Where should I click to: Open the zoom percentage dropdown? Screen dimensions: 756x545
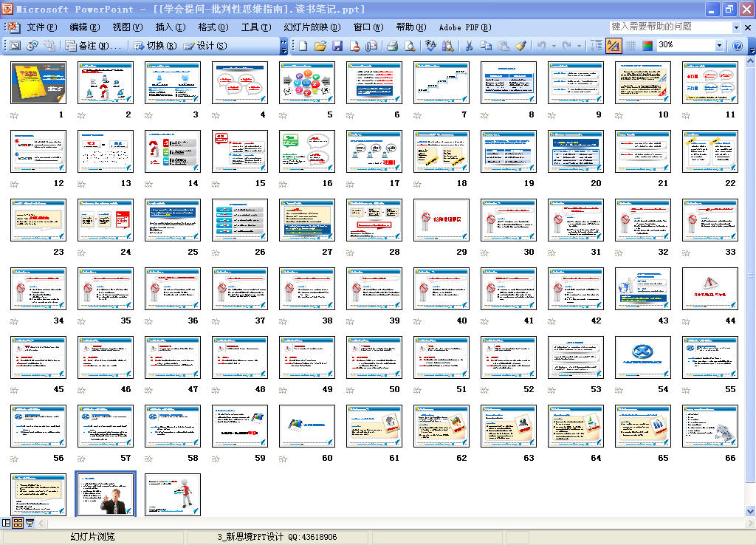(x=719, y=45)
